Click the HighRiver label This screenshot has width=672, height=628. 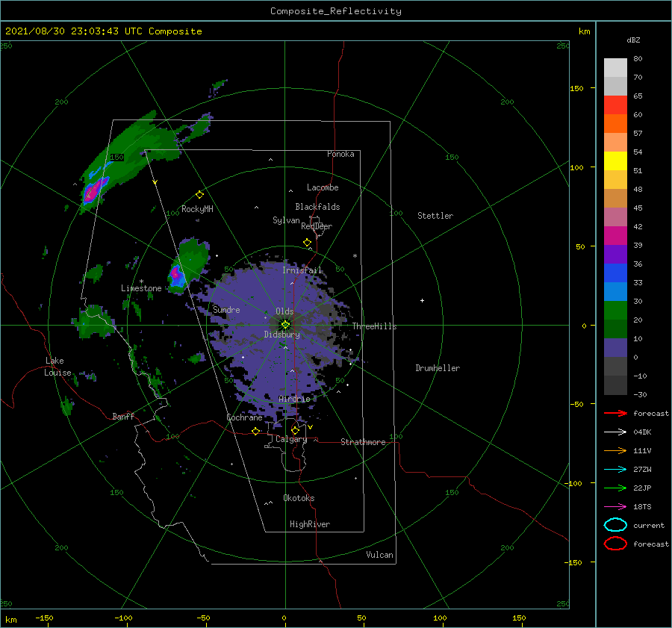click(x=310, y=524)
